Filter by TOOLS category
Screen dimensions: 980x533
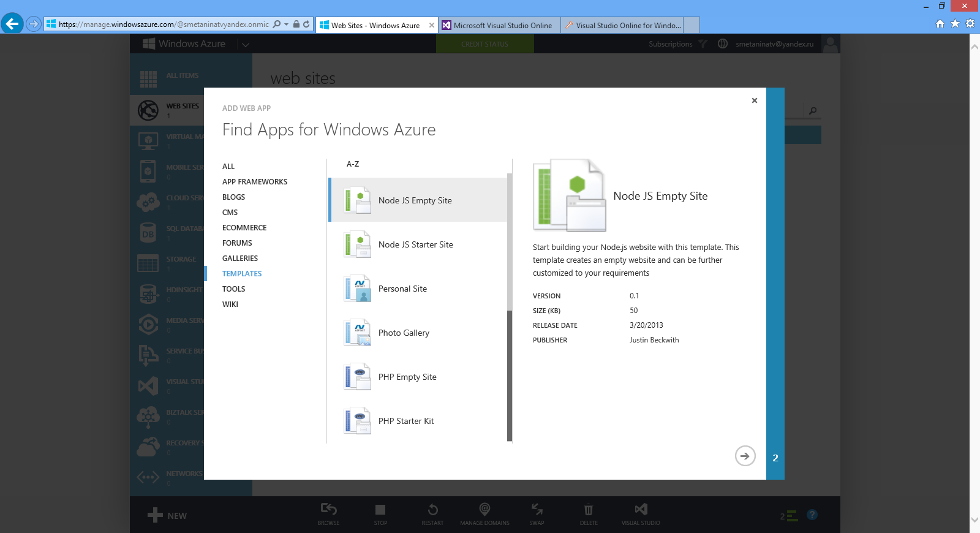(x=233, y=289)
